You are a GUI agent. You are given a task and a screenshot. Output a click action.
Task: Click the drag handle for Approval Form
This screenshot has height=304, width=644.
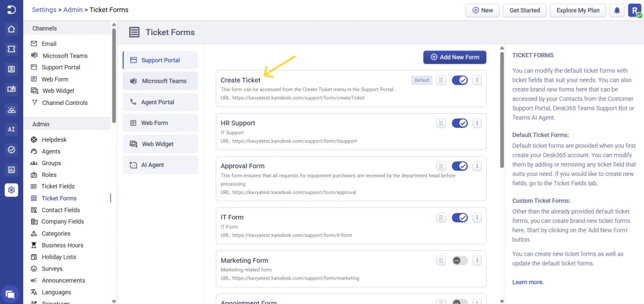[x=441, y=166]
